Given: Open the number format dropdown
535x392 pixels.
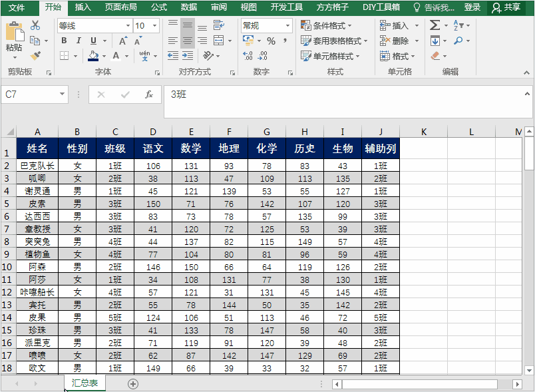Looking at the screenshot, I should coord(287,25).
